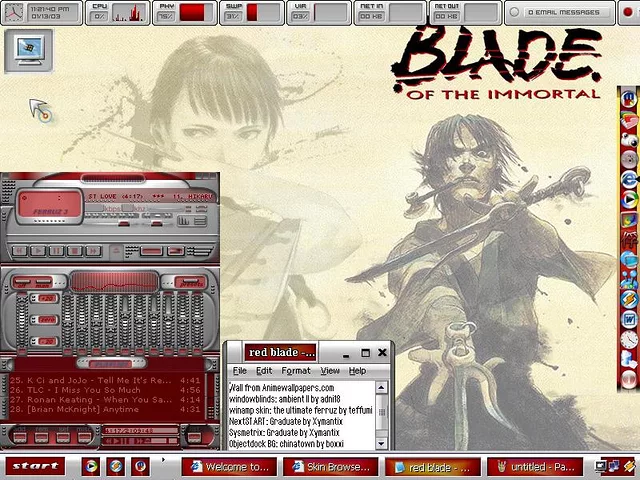
Task: Launch Microsoft Word from dock
Action: 629,319
